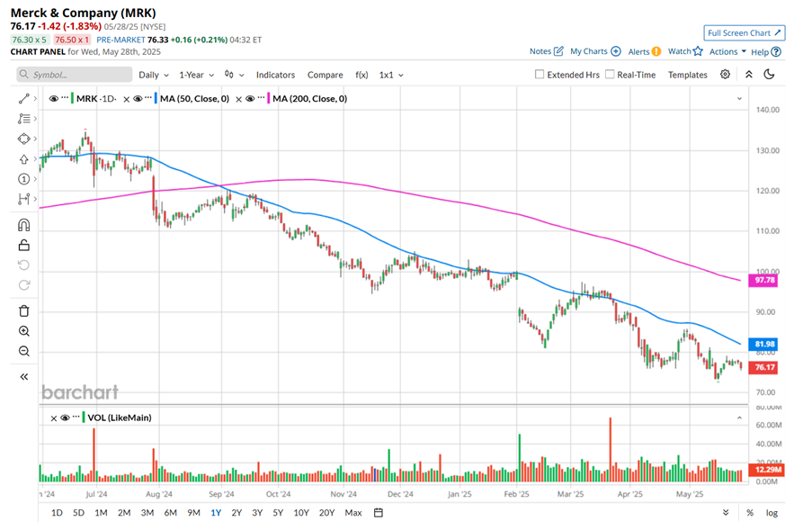812x530 pixels.
Task: Select the 3M time range
Action: coord(147,512)
